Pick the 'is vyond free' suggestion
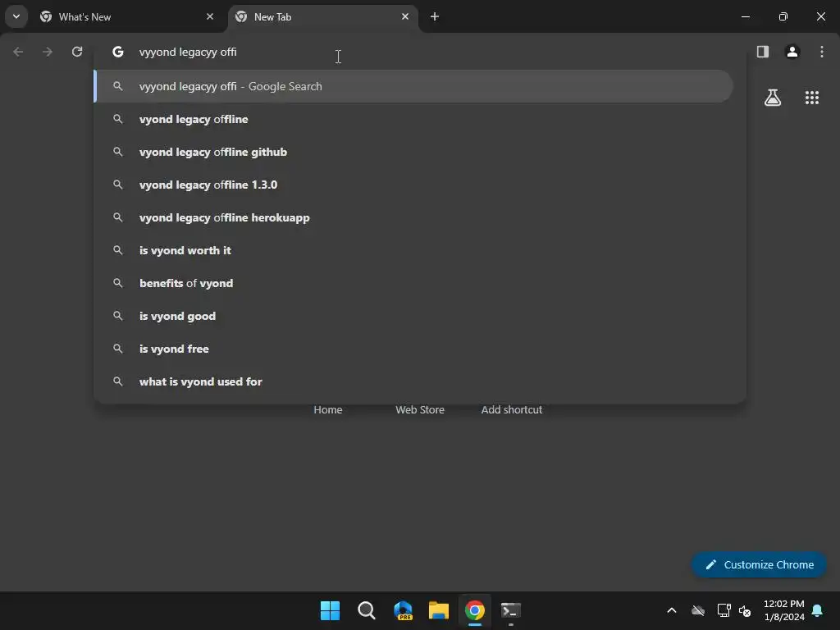Image resolution: width=840 pixels, height=630 pixels. (413, 349)
